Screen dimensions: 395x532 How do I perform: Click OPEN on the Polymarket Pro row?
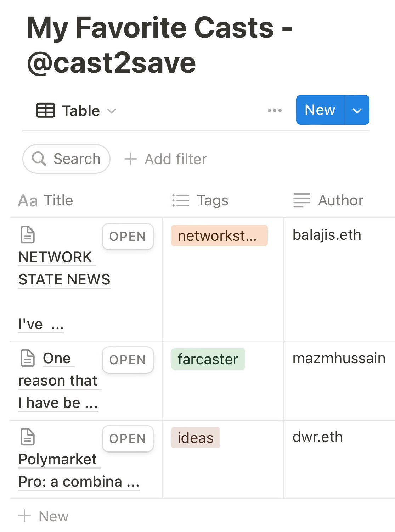(x=128, y=439)
